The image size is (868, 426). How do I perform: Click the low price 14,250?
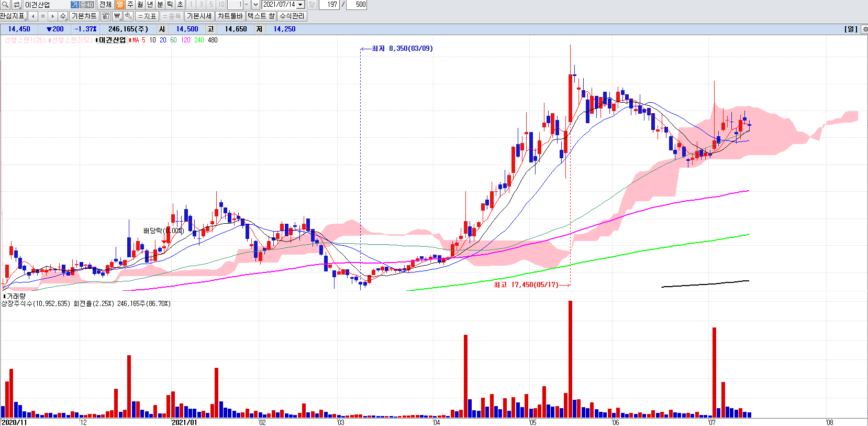[x=284, y=29]
